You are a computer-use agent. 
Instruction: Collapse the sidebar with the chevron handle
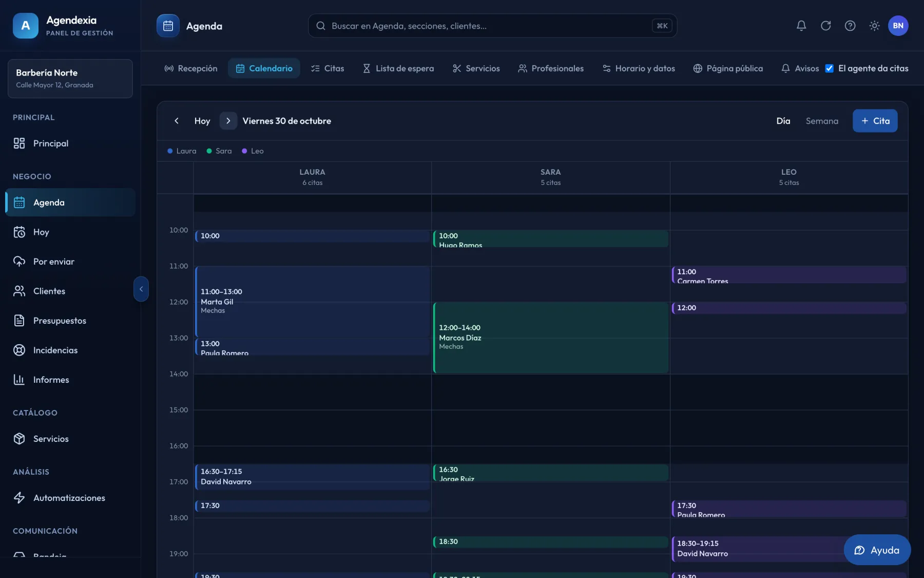click(141, 289)
